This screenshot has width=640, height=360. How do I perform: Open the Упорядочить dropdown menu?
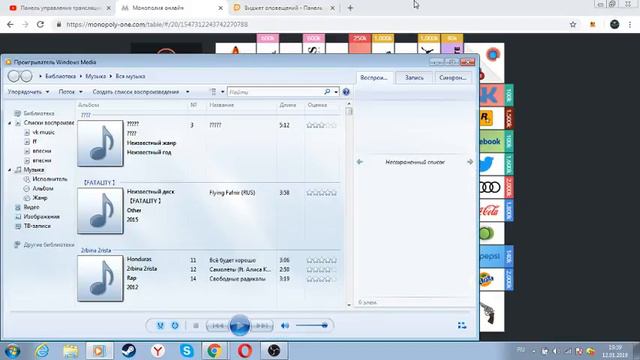29,92
